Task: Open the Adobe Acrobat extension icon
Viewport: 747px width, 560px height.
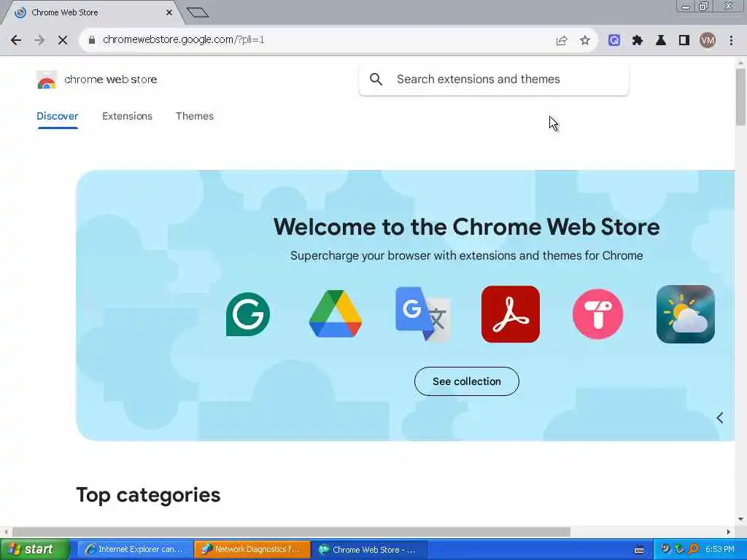Action: click(510, 314)
